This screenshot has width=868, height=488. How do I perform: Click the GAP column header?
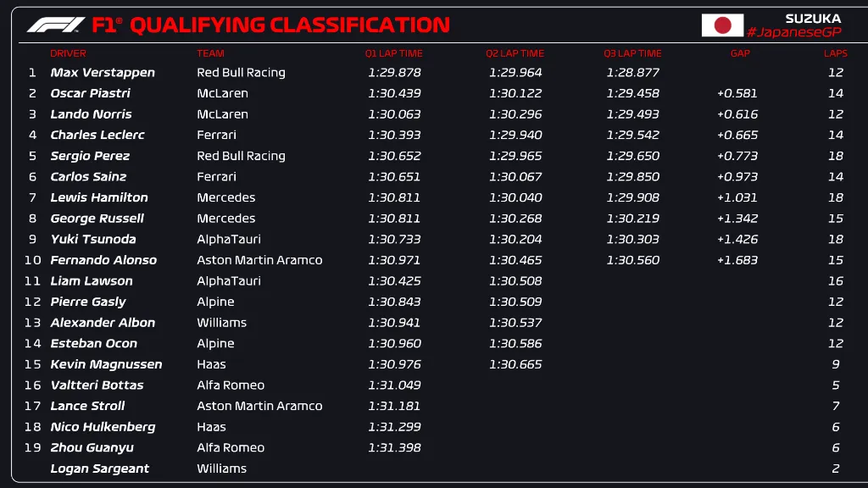click(739, 53)
